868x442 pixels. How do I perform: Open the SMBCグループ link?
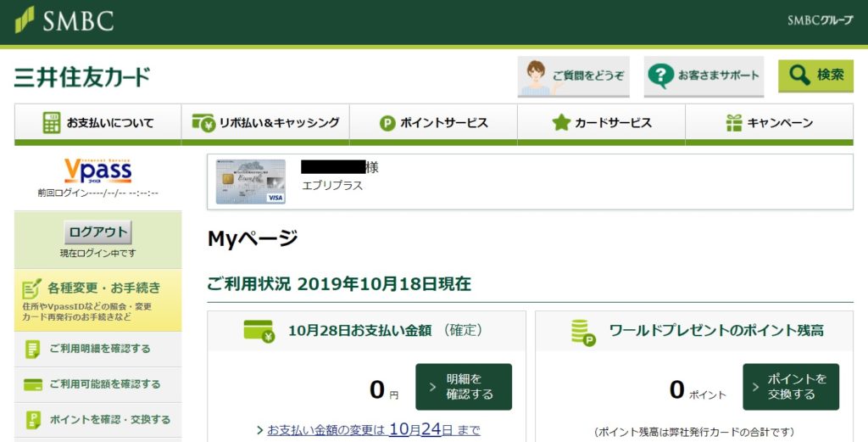click(820, 20)
